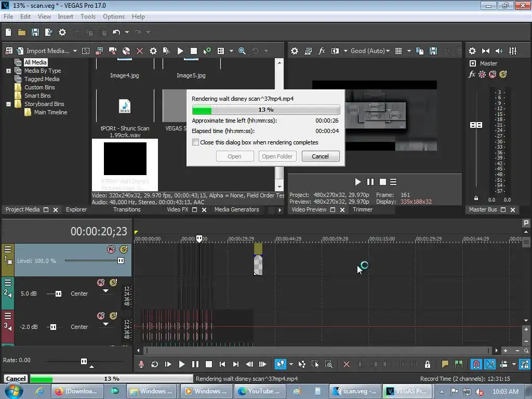Go to end in the timeline transport
Viewport: 532px width, 399px height.
[x=235, y=364]
